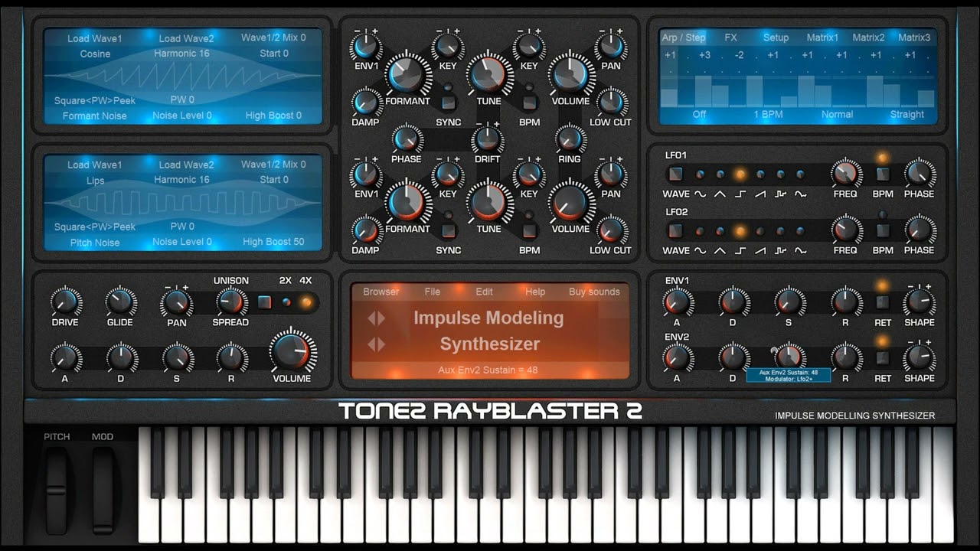
Task: Open the Help menu
Action: 535,292
